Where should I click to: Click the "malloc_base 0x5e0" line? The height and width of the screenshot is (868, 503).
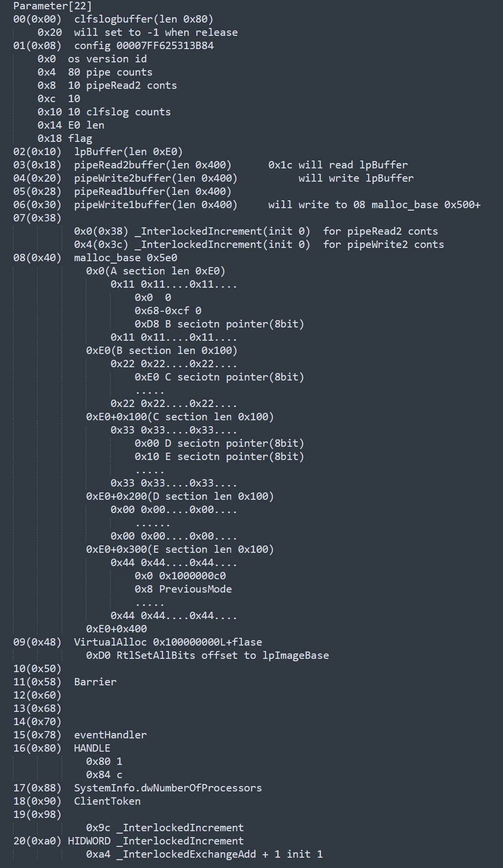pyautogui.click(x=125, y=258)
